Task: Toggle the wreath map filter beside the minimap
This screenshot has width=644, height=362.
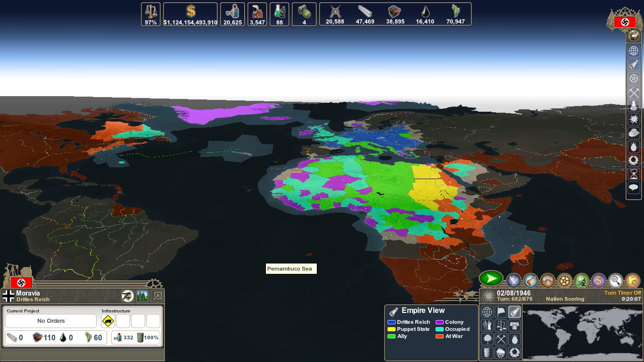Action: 514,353
